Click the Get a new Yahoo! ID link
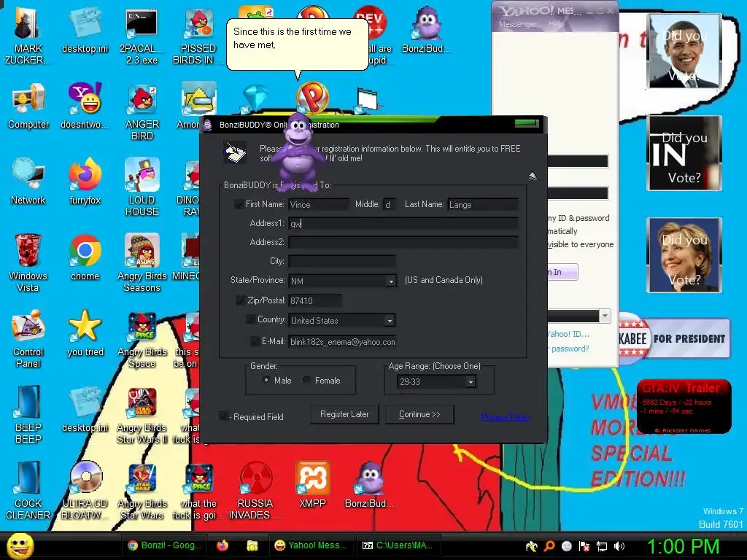 click(x=569, y=334)
